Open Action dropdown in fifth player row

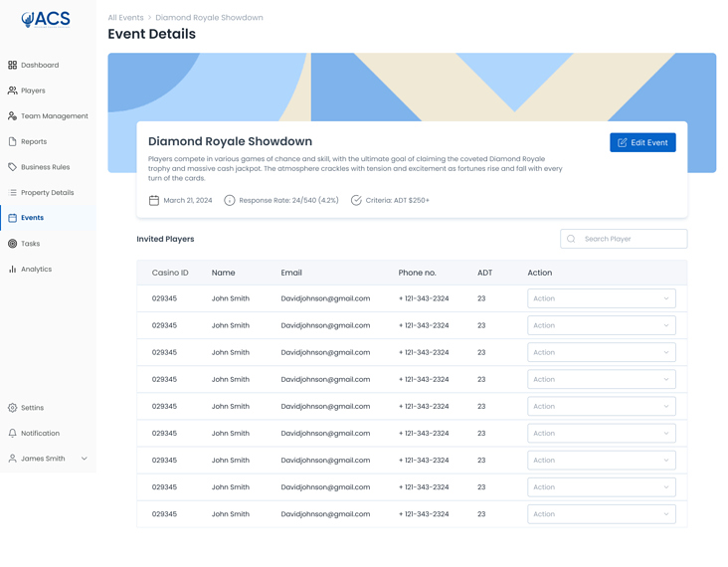[601, 406]
